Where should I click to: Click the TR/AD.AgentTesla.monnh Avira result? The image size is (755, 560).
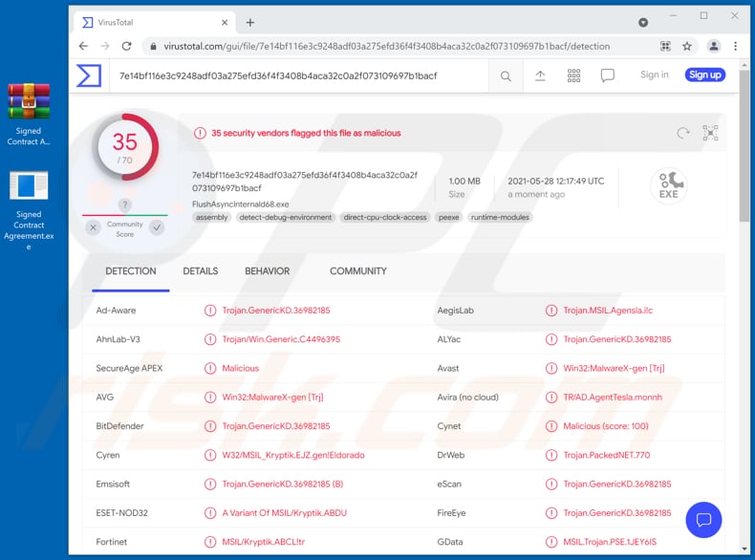pos(613,398)
